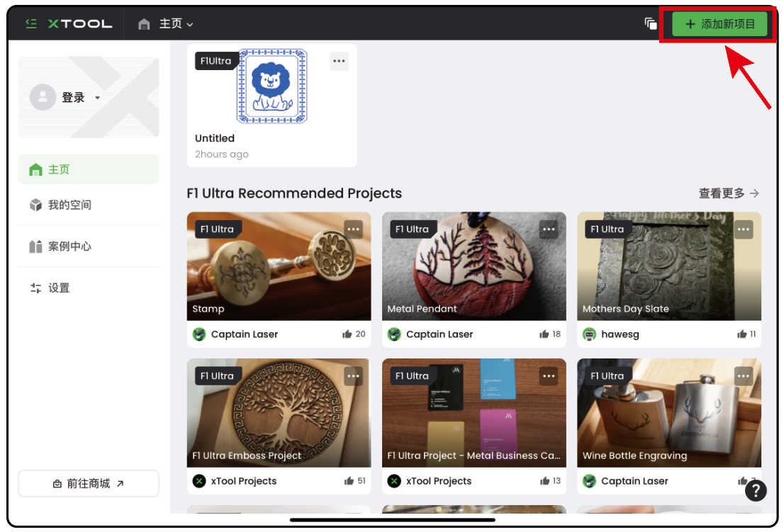Click the 前往商城 button
The height and width of the screenshot is (532, 784).
coord(89,483)
